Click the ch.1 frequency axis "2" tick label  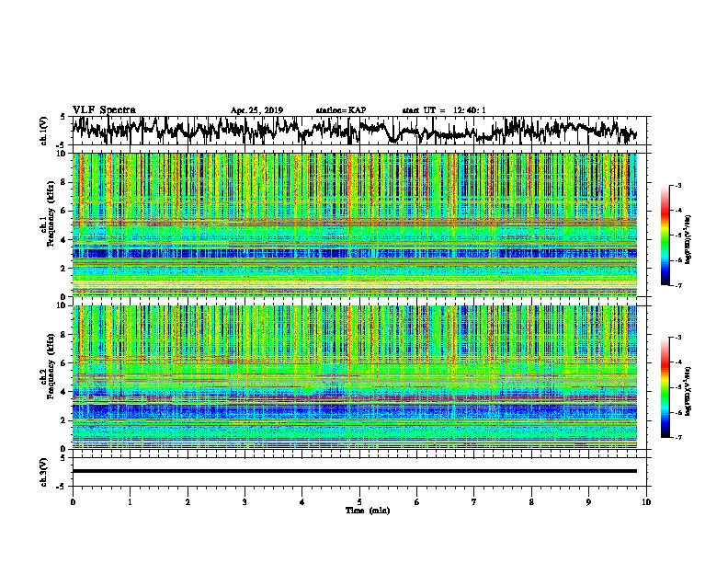point(64,268)
